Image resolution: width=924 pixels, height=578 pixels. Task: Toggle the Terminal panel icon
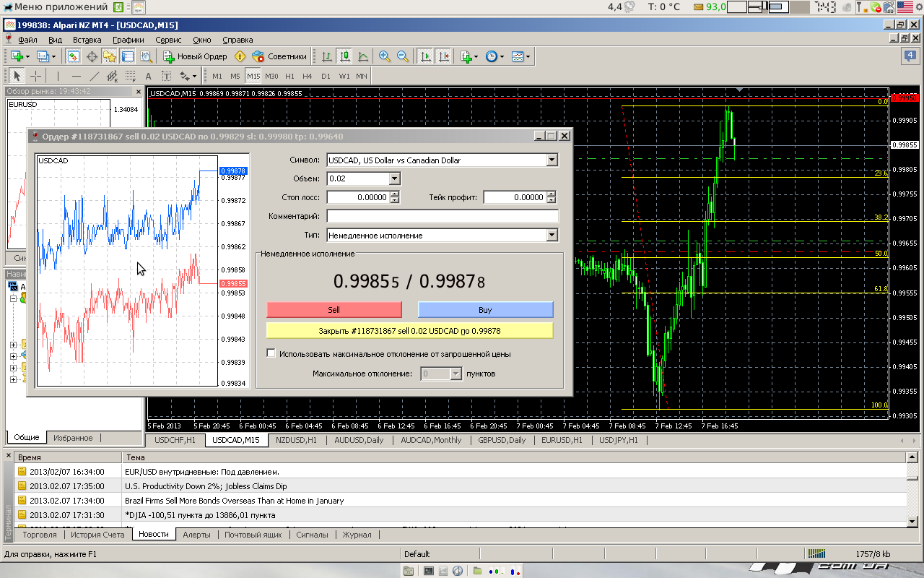[x=128, y=56]
